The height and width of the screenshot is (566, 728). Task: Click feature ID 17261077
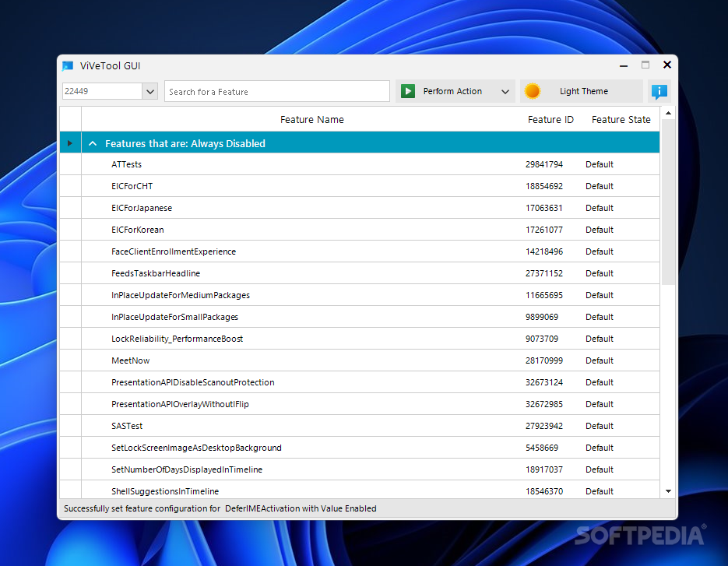pyautogui.click(x=544, y=230)
